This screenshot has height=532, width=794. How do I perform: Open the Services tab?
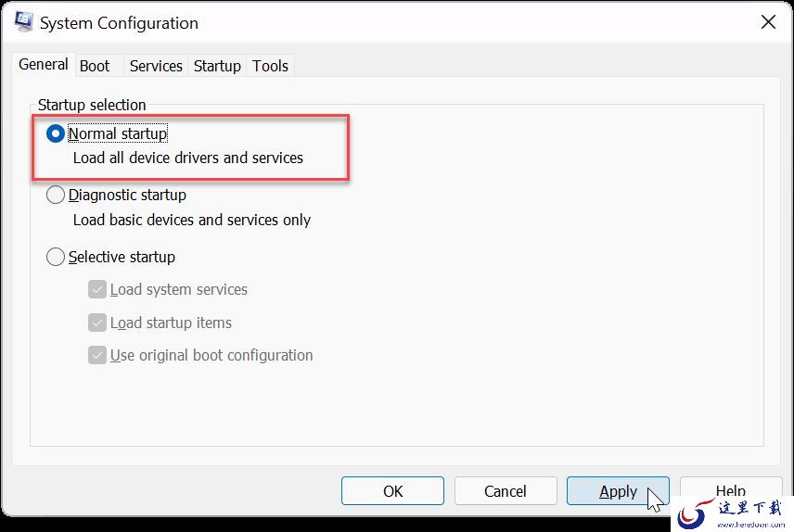click(156, 66)
